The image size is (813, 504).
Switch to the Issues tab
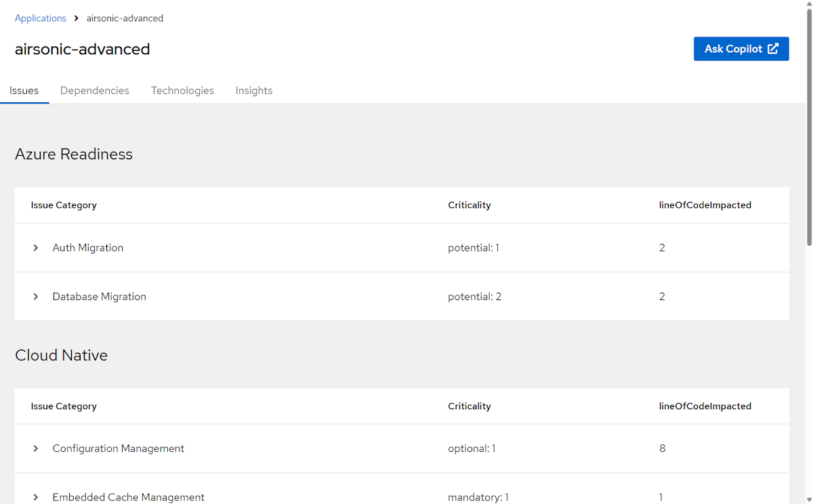pyautogui.click(x=24, y=90)
